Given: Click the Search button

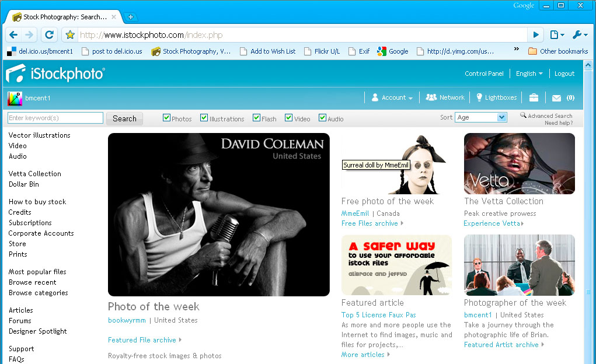Looking at the screenshot, I should click(124, 118).
